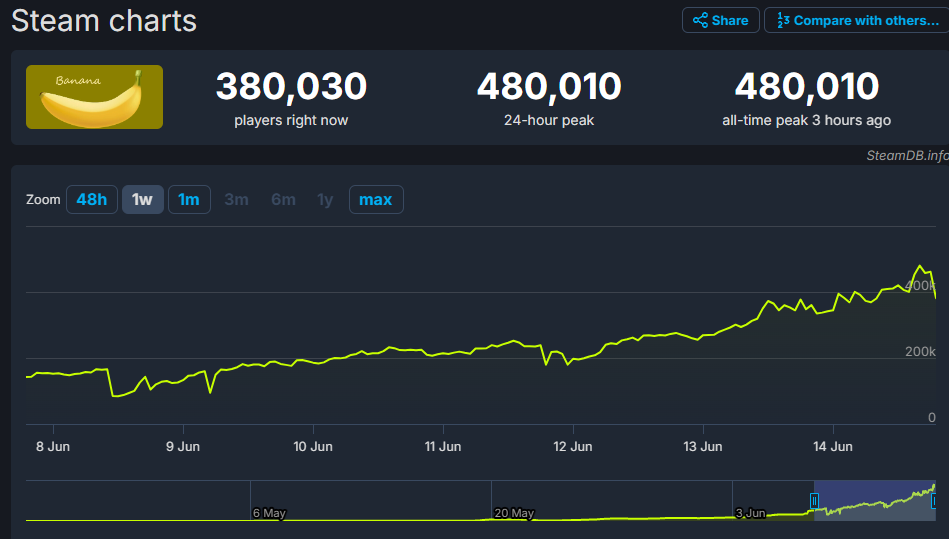This screenshot has width=949, height=539.
Task: Click the Share button
Action: (720, 21)
